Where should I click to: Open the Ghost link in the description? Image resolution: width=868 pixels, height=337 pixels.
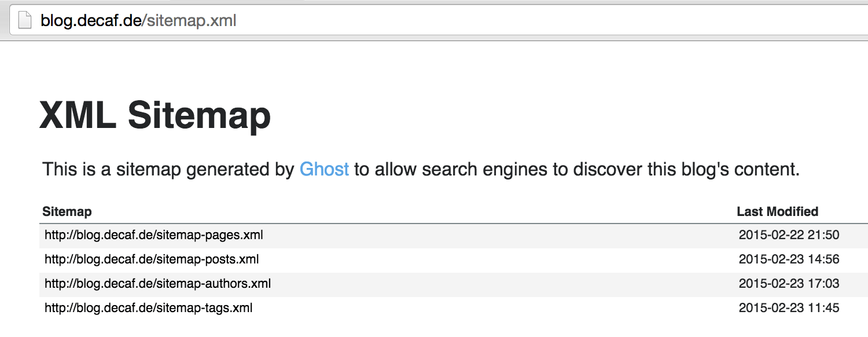coord(324,170)
